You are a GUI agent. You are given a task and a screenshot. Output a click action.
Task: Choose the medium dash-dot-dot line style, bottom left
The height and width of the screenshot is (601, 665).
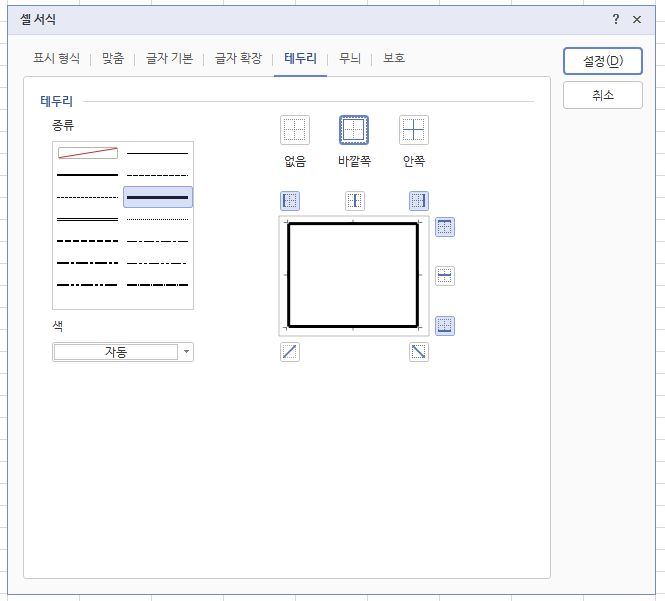[x=87, y=285]
